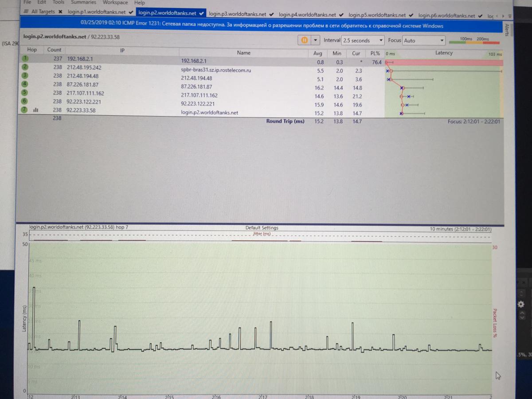Click the 76.4 packet loss value
The image size is (532, 399).
[376, 63]
